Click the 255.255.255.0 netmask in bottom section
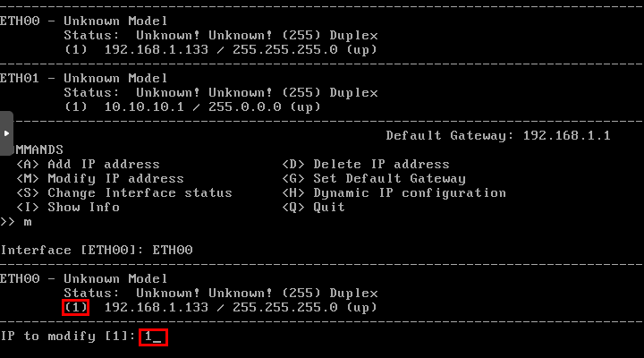This screenshot has width=644, height=358. (x=285, y=308)
